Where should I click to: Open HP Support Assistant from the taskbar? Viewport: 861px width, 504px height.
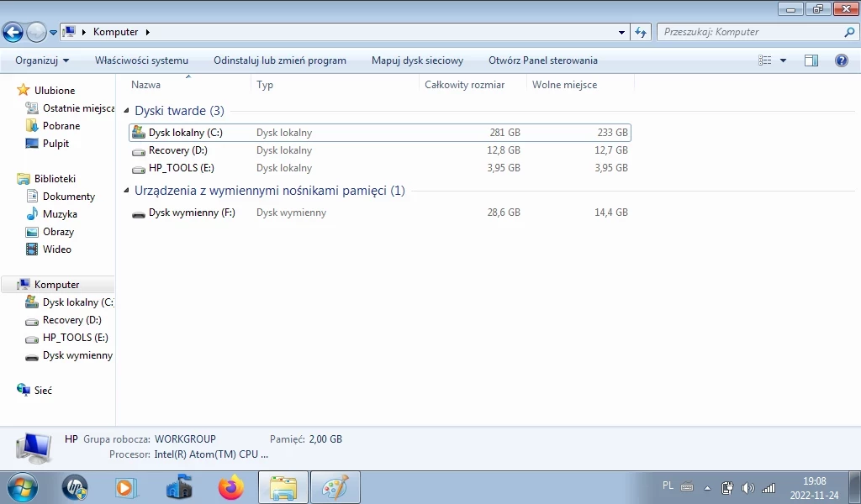pos(74,488)
